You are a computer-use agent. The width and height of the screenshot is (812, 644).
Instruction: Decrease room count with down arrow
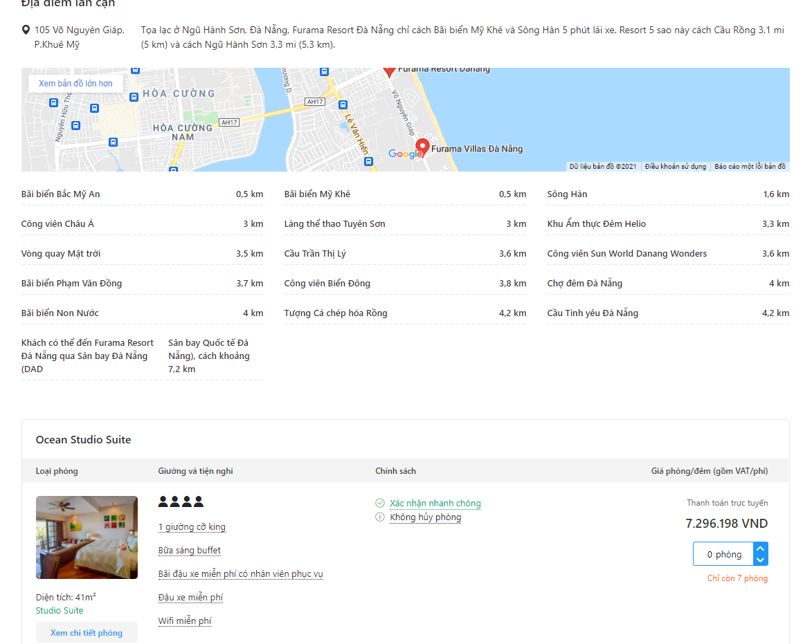coord(760,560)
